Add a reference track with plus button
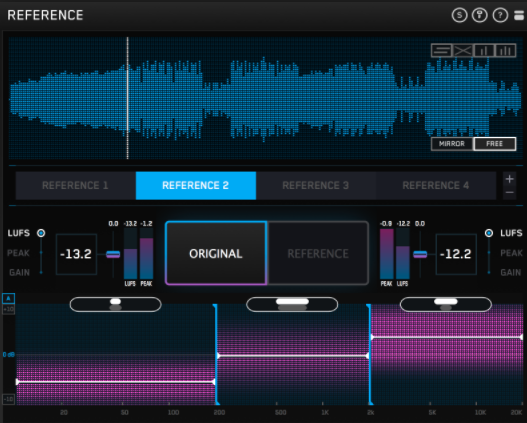 [x=509, y=179]
